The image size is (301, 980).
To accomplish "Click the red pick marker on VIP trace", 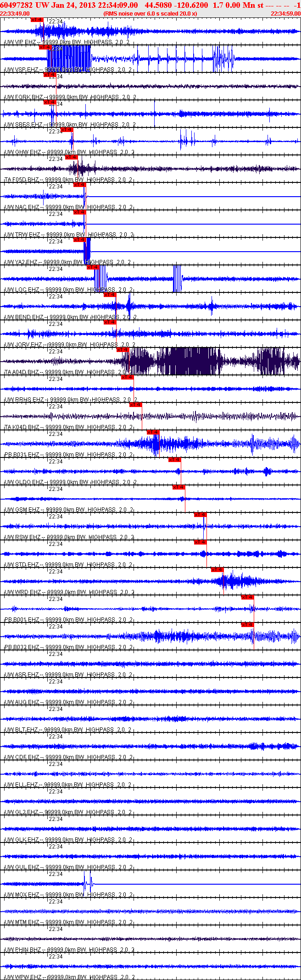I will (x=37, y=20).
